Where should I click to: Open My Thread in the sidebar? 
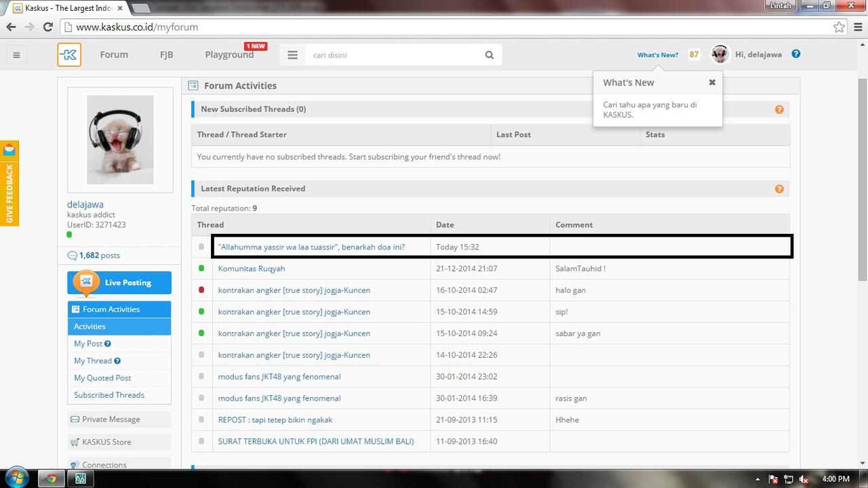(x=93, y=361)
